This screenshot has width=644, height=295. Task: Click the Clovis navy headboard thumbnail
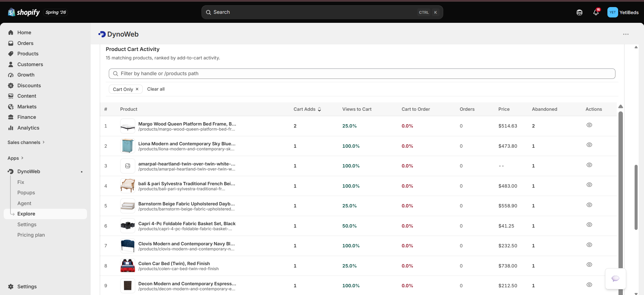click(x=128, y=246)
